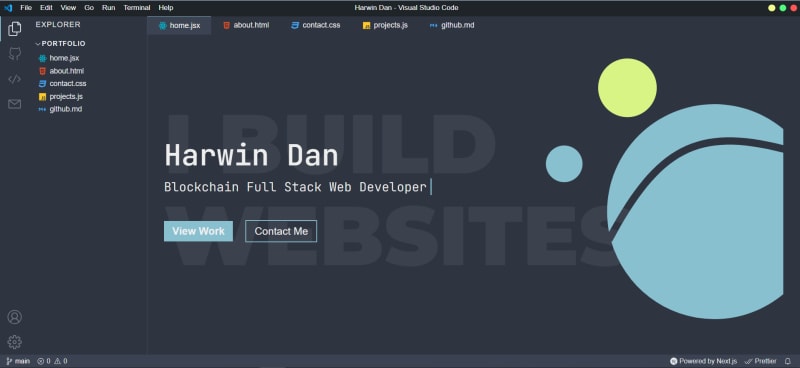Switch to the about.html tab
Viewport: 800px width, 368px height.
click(x=246, y=25)
